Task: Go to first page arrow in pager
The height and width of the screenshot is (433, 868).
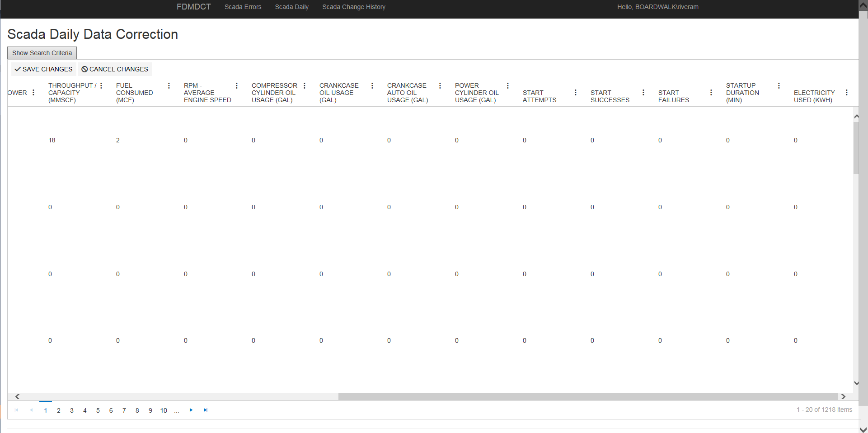Action: pos(17,410)
